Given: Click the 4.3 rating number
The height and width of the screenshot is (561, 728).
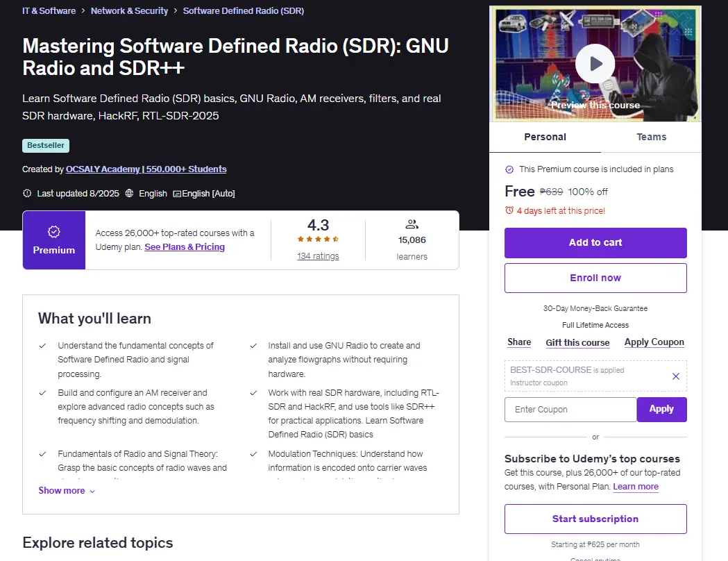Looking at the screenshot, I should (318, 225).
